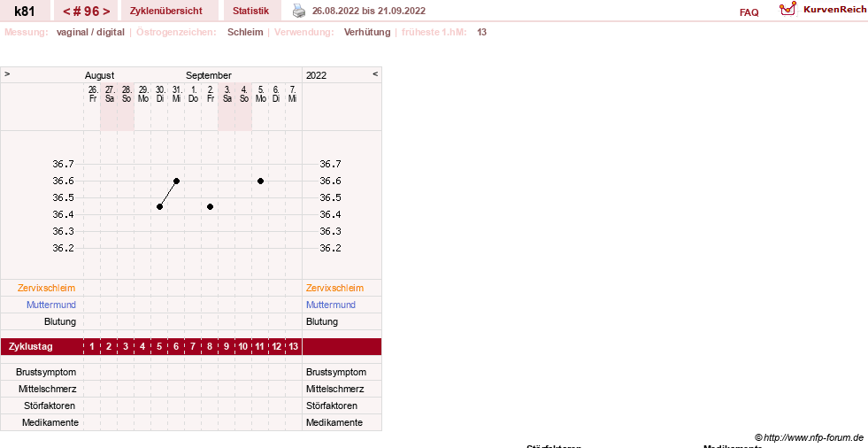Click the 'früheste 1.hM' value 13

coord(481,32)
